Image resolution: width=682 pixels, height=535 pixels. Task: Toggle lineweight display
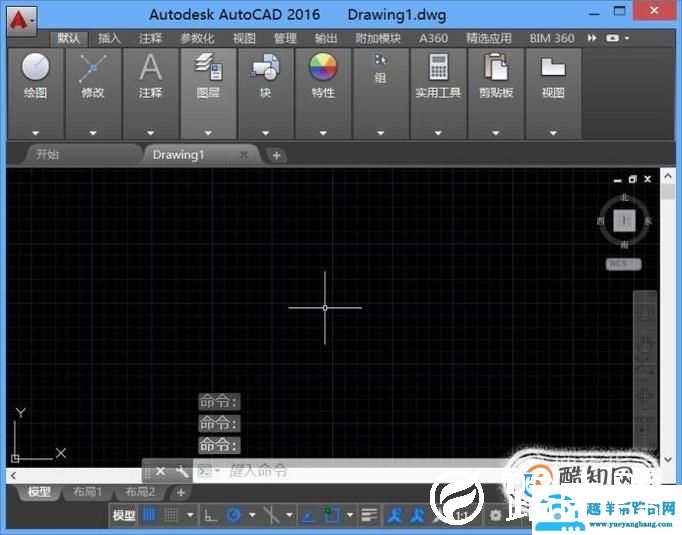(370, 516)
